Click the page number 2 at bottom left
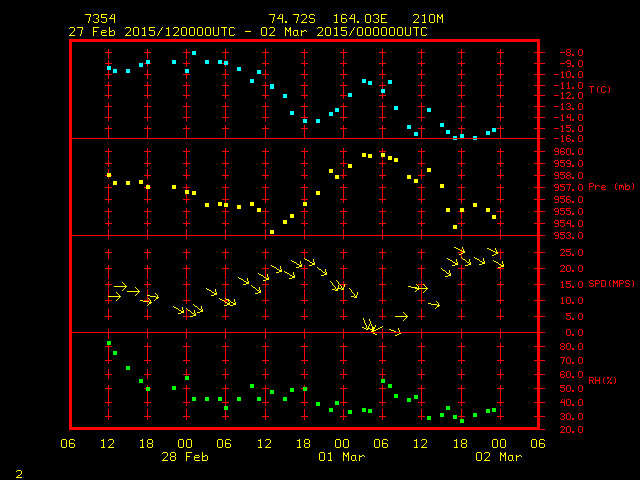Viewport: 640px width, 480px height. point(19,471)
